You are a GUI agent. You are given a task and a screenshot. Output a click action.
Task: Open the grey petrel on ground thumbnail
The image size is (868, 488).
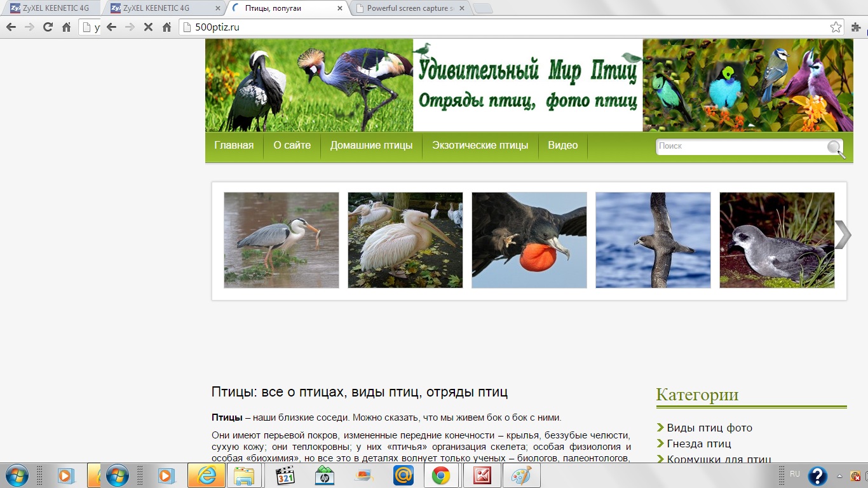[777, 240]
